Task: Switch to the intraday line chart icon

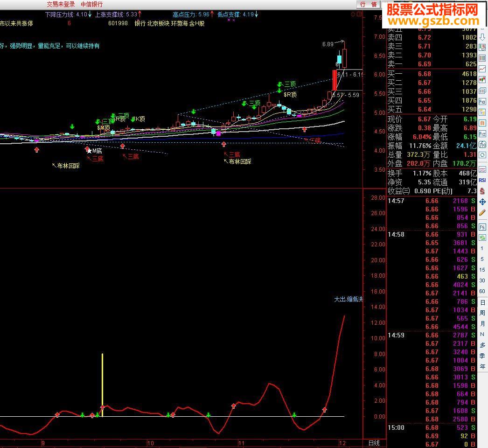Action: point(482,69)
